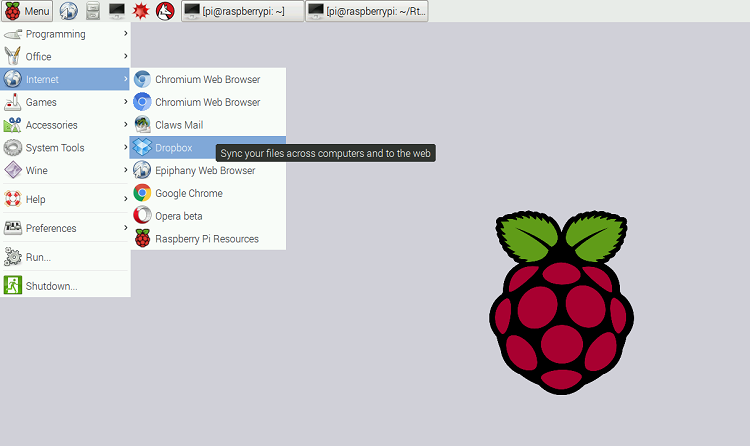The height and width of the screenshot is (446, 750).
Task: Click the Accessories scissors icon
Action: pyautogui.click(x=12, y=124)
